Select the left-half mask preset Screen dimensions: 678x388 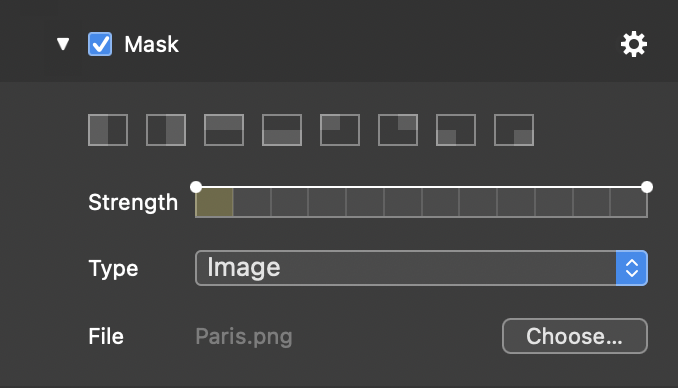tap(108, 130)
